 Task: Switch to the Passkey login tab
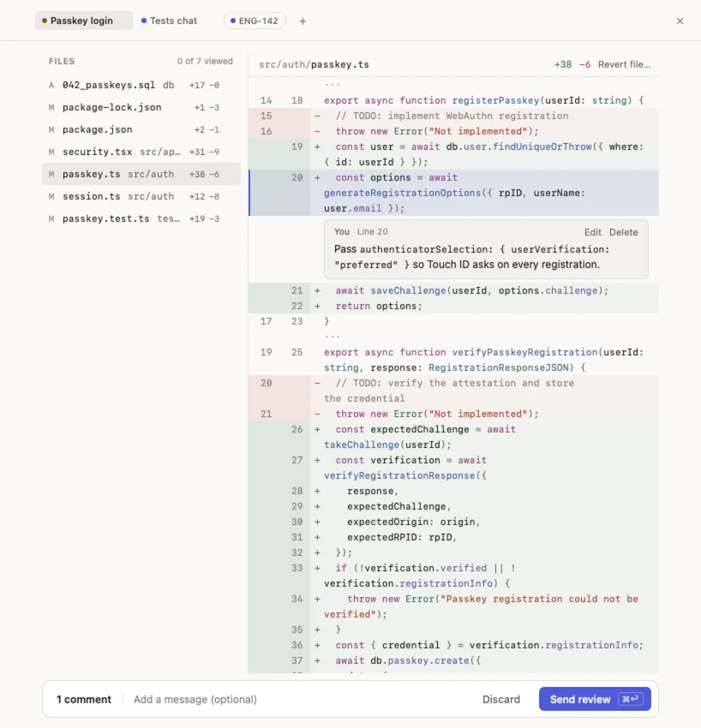(x=84, y=21)
